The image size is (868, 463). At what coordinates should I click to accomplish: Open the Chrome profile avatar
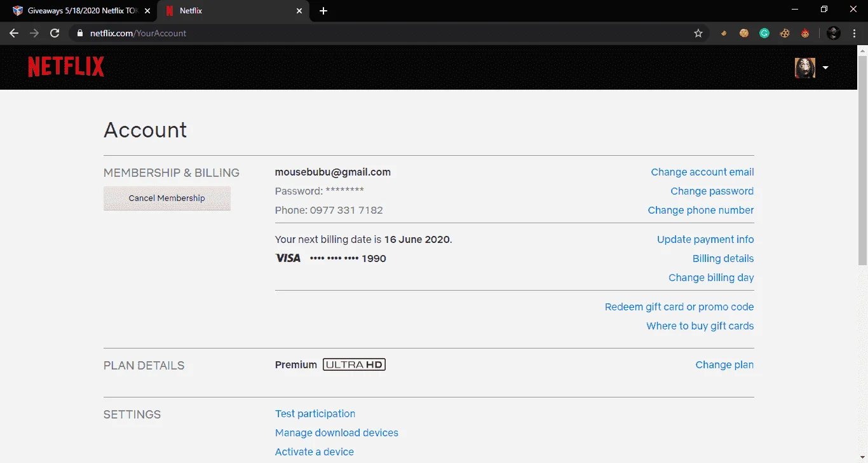tap(834, 33)
